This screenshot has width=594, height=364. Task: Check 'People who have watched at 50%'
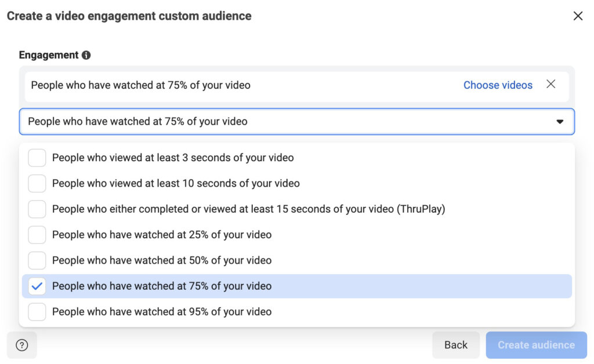point(37,260)
